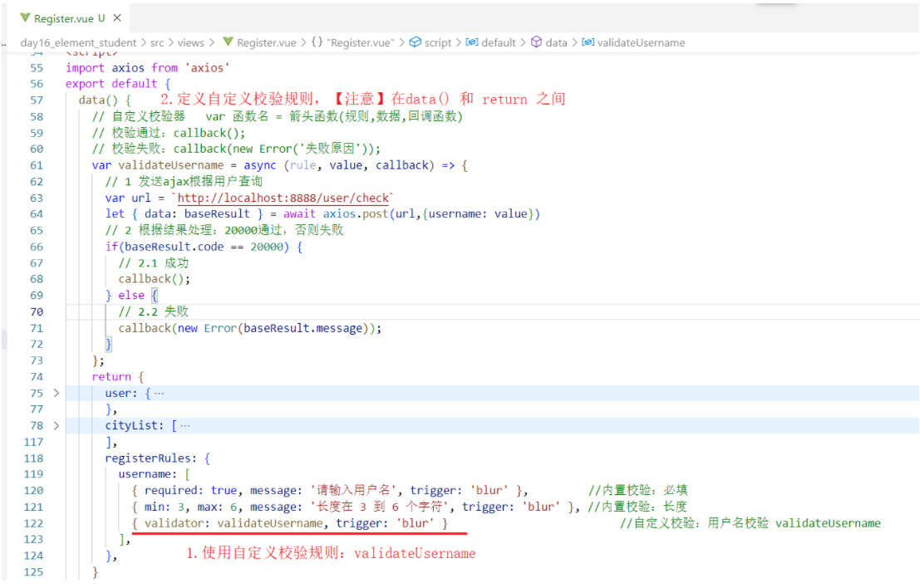
Task: Click the '//内置校验: 长度' comment
Action: point(637,507)
